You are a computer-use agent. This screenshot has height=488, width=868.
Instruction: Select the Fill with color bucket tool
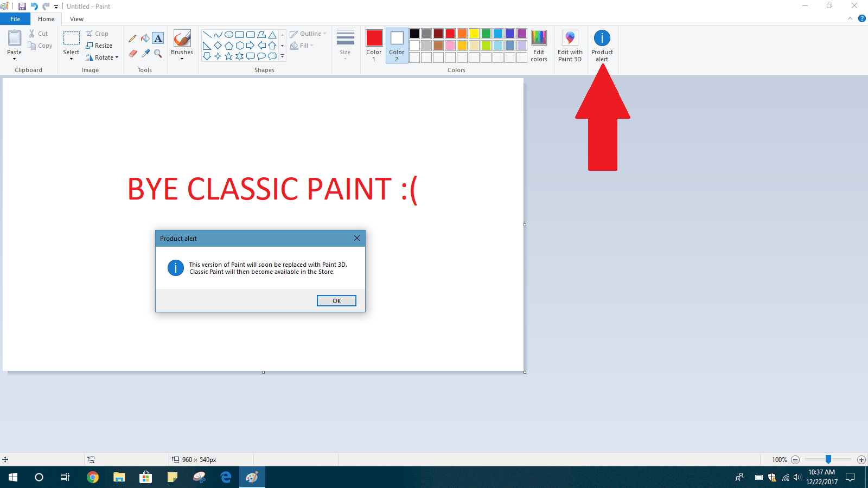click(x=145, y=38)
